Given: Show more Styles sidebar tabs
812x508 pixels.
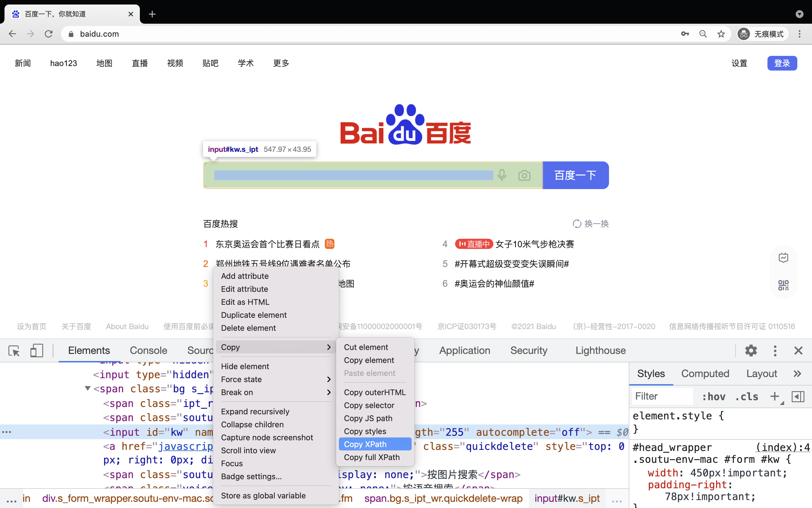Looking at the screenshot, I should [797, 374].
